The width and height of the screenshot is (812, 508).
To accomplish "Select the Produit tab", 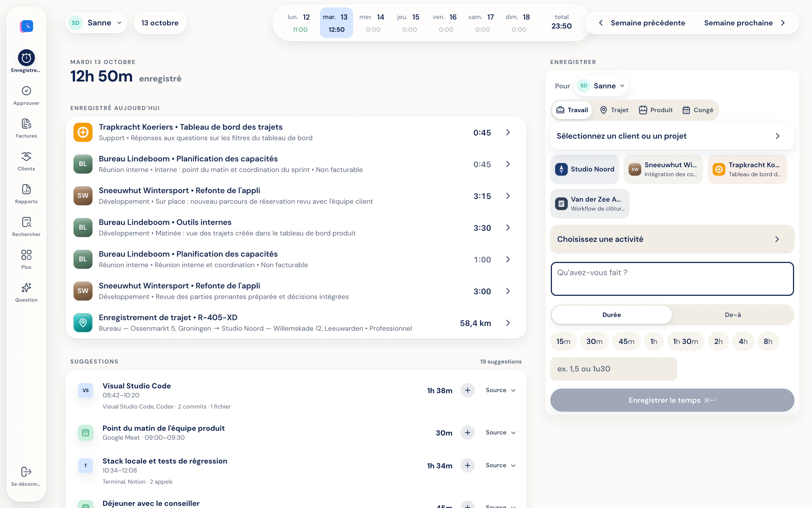I will [x=656, y=110].
